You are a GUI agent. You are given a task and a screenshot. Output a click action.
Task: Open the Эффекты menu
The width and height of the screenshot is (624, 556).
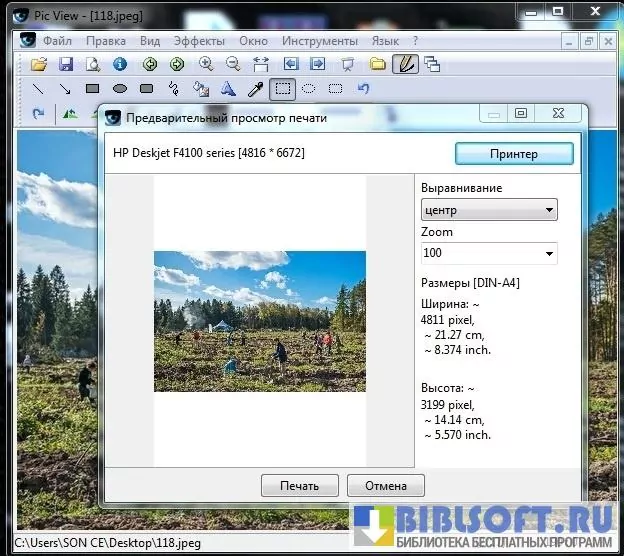[199, 41]
